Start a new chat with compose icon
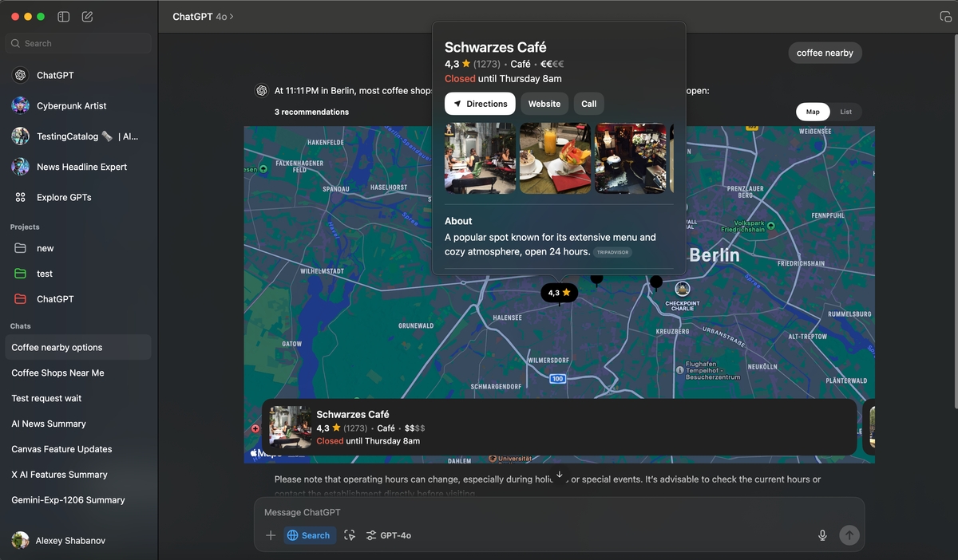The image size is (958, 560). click(x=88, y=17)
